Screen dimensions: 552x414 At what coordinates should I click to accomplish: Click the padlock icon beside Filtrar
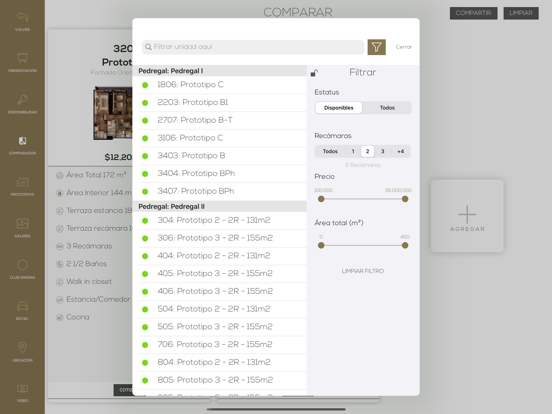pos(314,73)
